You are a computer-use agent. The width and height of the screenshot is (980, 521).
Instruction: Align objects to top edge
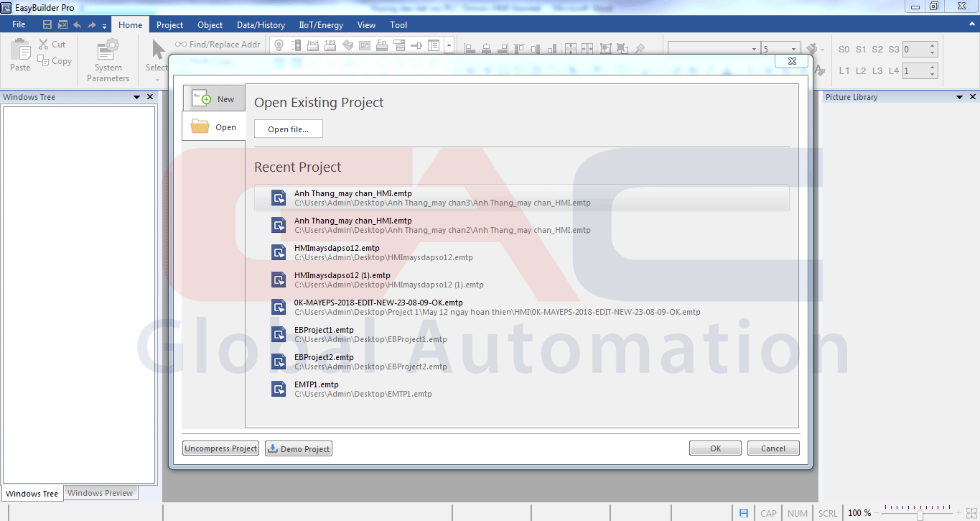pyautogui.click(x=519, y=49)
